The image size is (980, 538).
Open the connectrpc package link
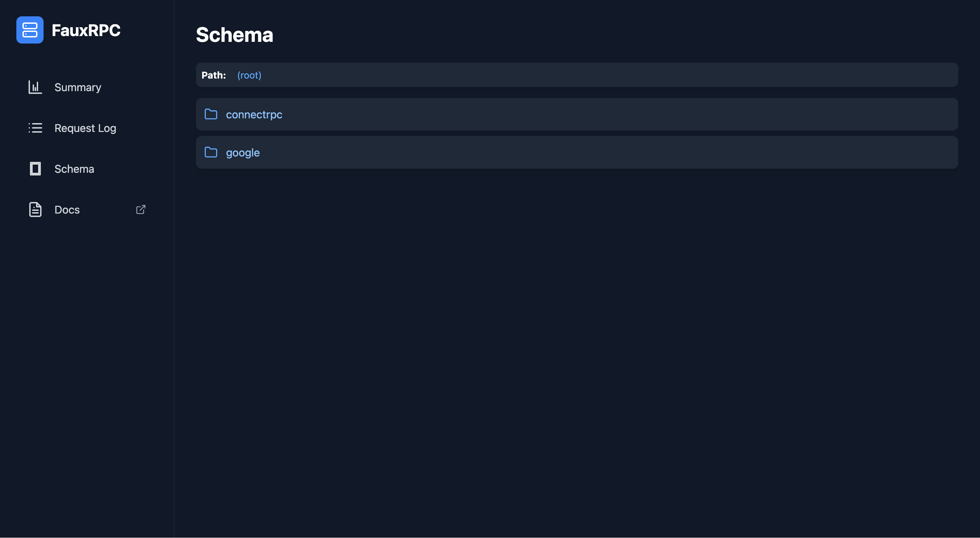coord(254,114)
